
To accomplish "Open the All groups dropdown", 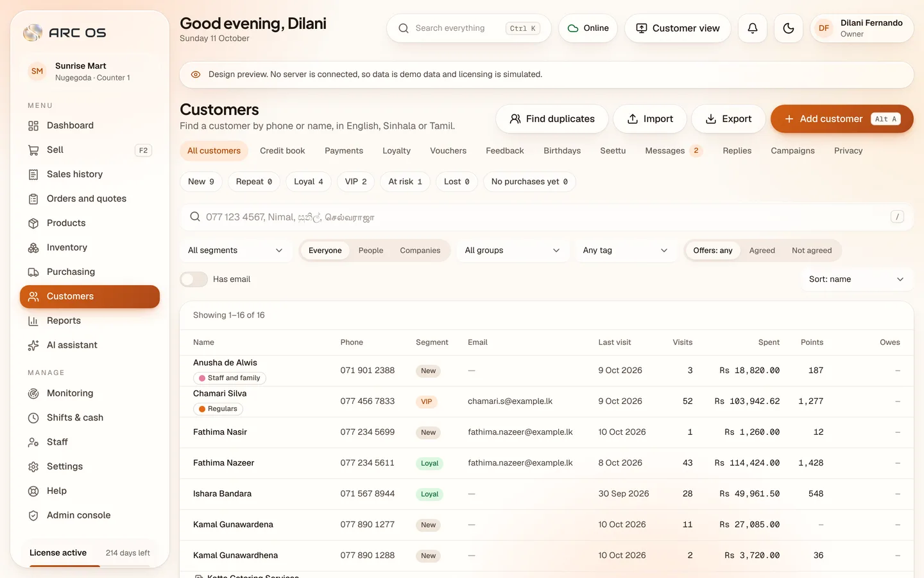I will pyautogui.click(x=512, y=250).
